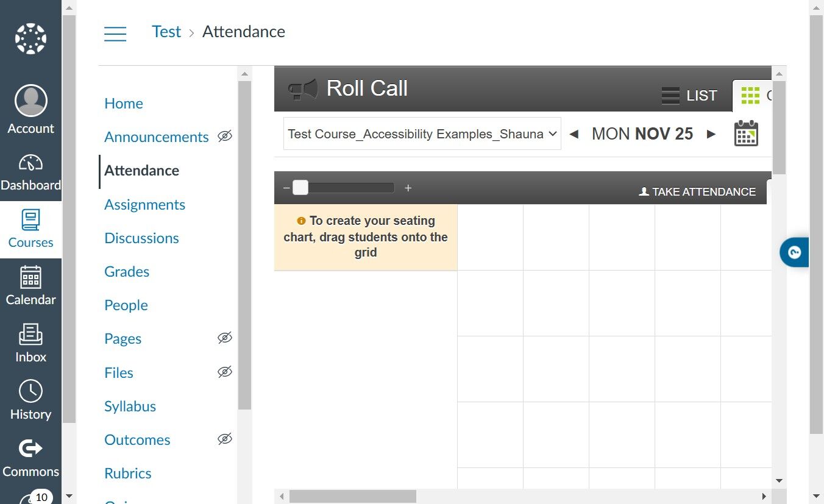Open the Commons icon
Viewport: 824px width, 504px height.
point(30,449)
